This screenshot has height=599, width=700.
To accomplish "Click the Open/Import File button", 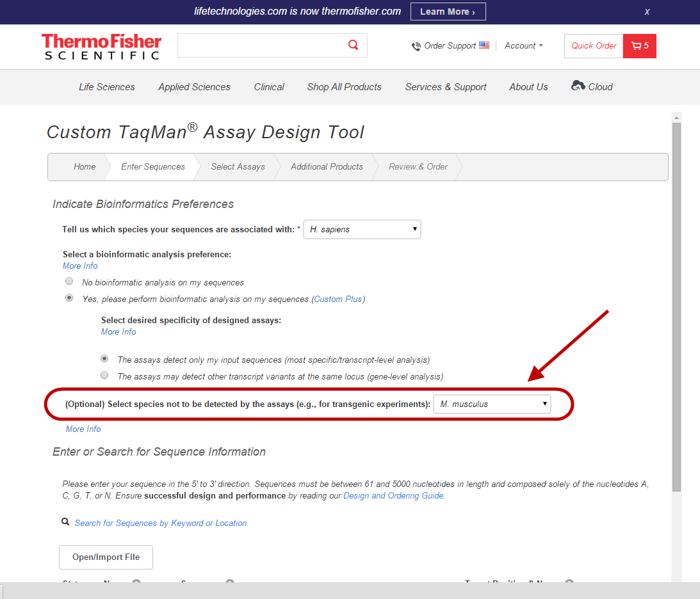I will pos(106,557).
